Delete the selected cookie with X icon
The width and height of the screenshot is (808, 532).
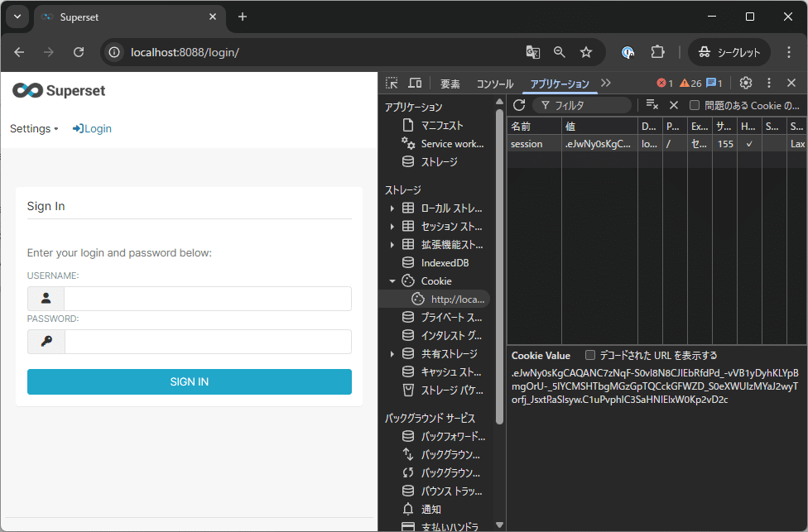point(674,105)
